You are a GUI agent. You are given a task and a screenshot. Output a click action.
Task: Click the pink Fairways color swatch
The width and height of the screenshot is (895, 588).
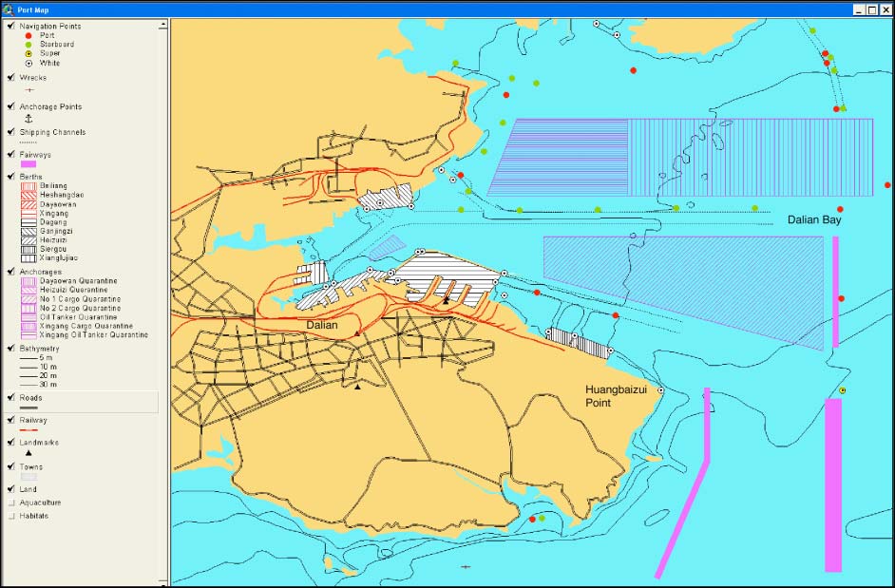29,164
